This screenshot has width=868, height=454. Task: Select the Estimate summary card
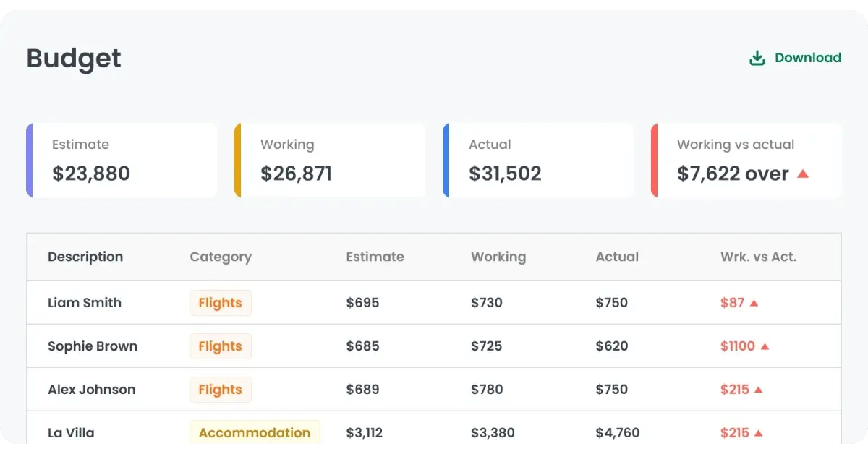click(x=122, y=160)
